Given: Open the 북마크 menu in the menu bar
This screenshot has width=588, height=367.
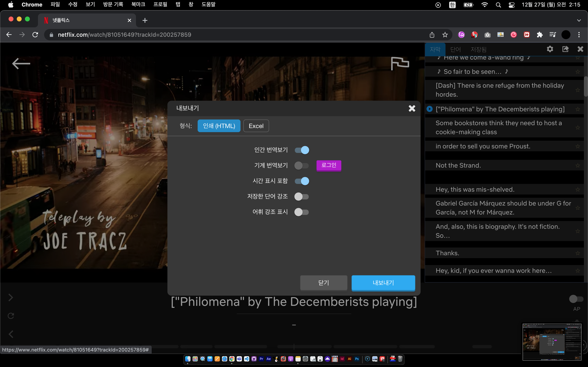Looking at the screenshot, I should (x=138, y=5).
